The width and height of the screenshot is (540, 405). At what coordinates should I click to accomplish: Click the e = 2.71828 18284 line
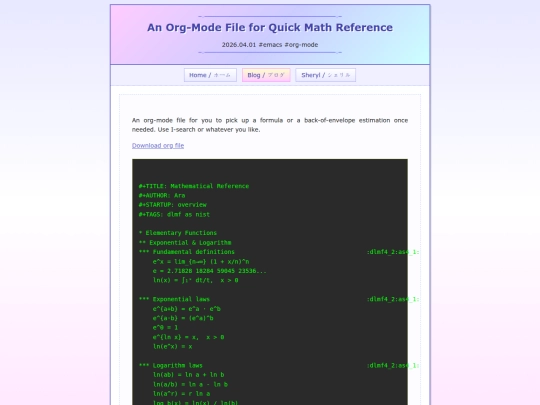coord(210,271)
